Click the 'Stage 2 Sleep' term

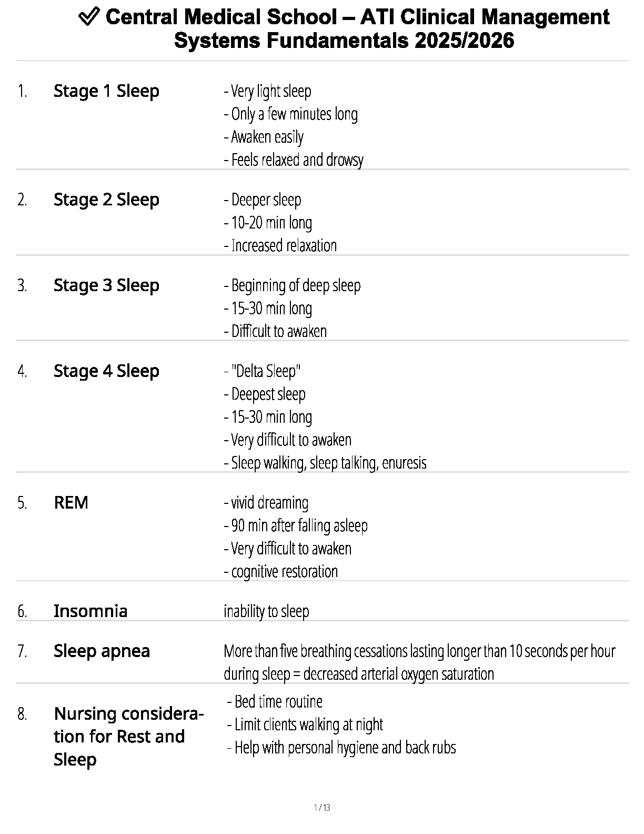pyautogui.click(x=106, y=200)
